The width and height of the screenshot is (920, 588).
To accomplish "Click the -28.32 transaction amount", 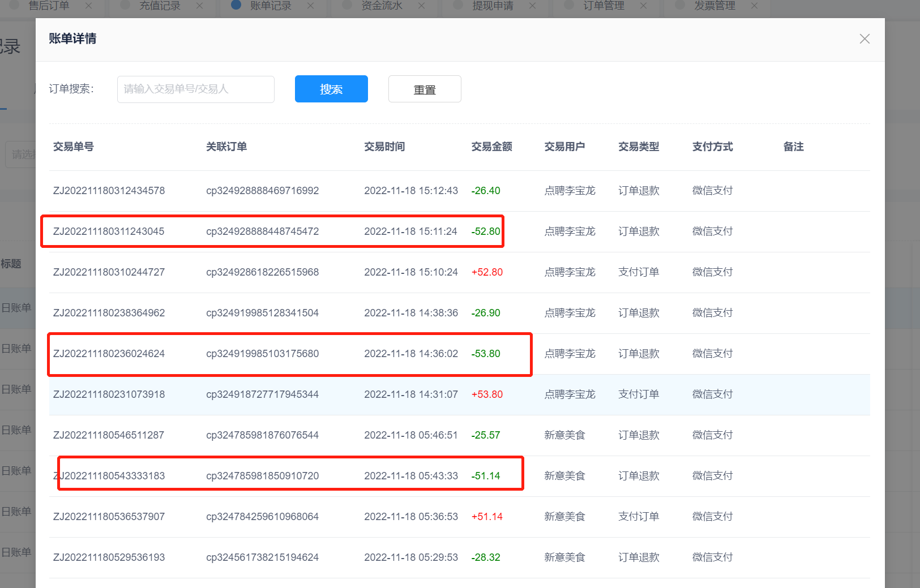I will 486,557.
